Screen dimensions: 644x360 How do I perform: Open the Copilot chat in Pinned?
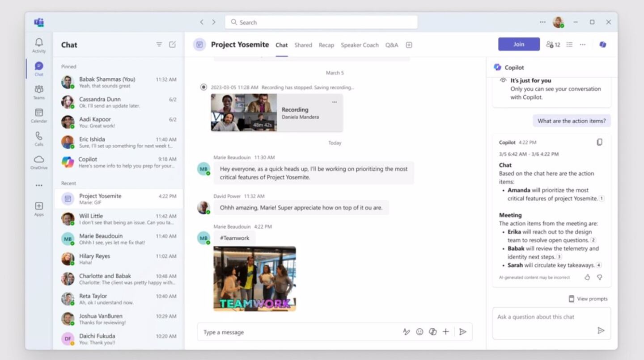[x=119, y=163]
